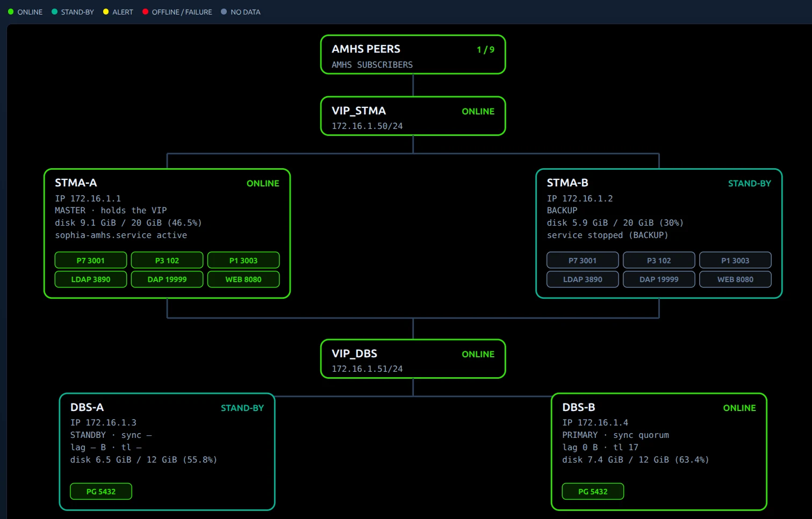
Task: Click 'MASTER · holds the VIP' line
Action: coord(111,211)
